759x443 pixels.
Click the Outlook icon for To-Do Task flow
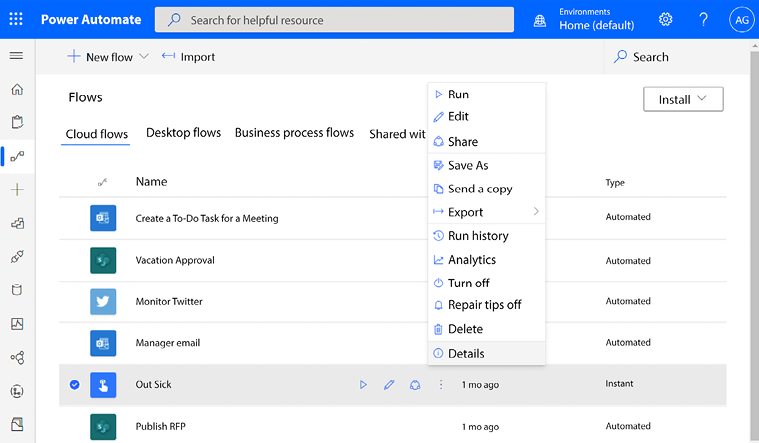point(103,218)
